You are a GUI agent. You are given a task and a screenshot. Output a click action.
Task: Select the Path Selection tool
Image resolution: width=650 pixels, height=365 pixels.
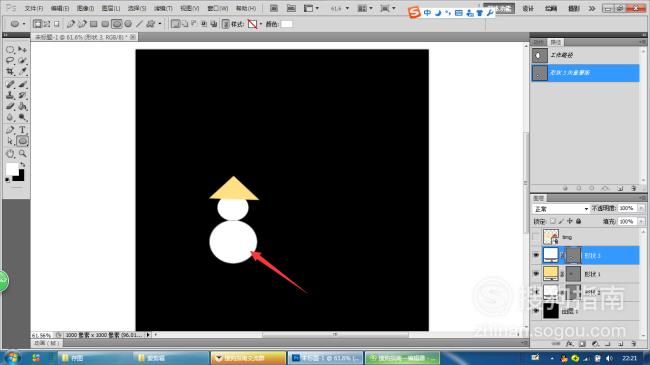pos(10,141)
